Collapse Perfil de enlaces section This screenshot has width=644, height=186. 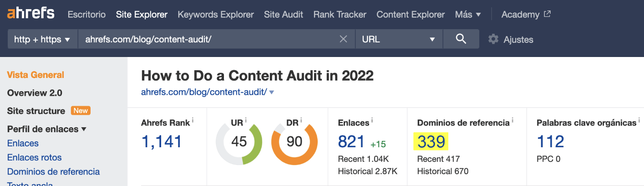(47, 129)
